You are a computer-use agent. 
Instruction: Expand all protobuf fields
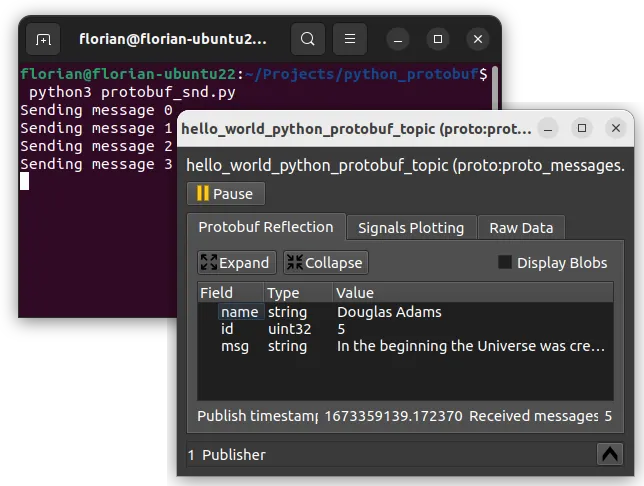pyautogui.click(x=235, y=262)
